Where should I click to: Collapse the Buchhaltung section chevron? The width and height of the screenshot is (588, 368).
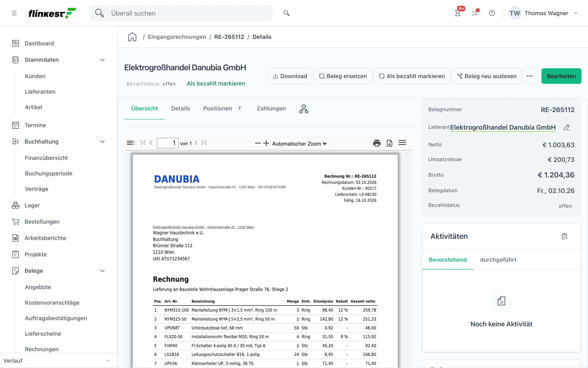102,142
